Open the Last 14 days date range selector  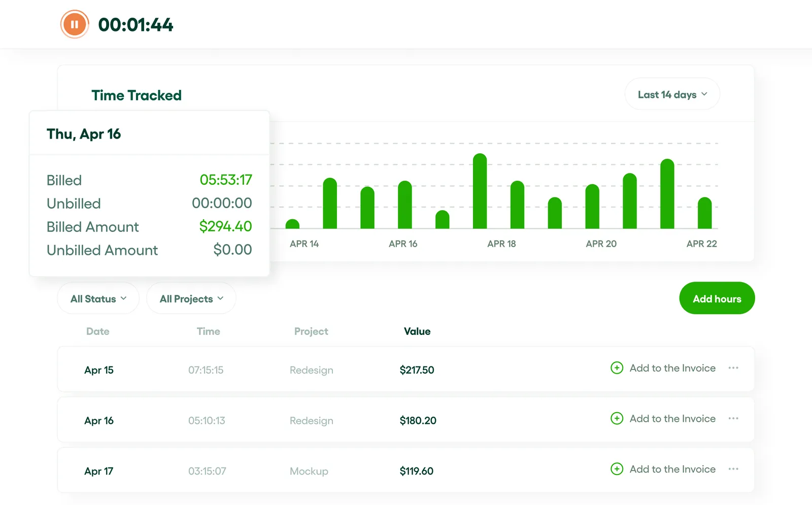[671, 94]
